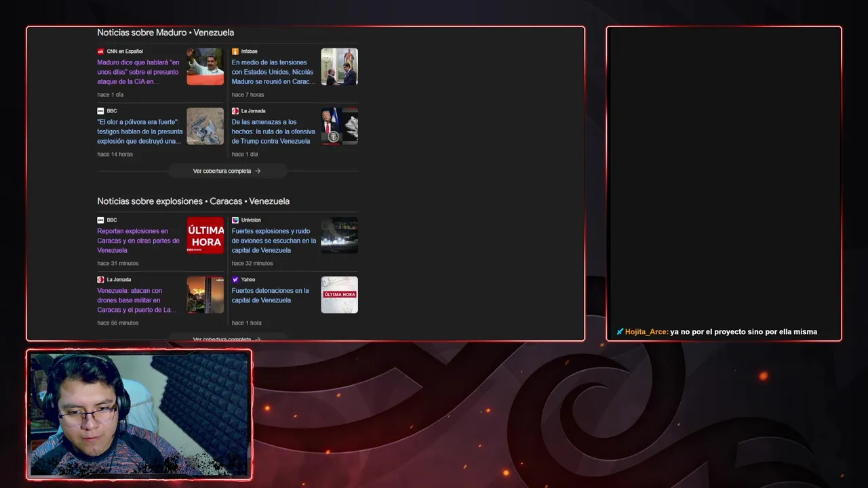
Task: Click the BBC source icon above 'El olor a pólvora'
Action: pos(100,111)
